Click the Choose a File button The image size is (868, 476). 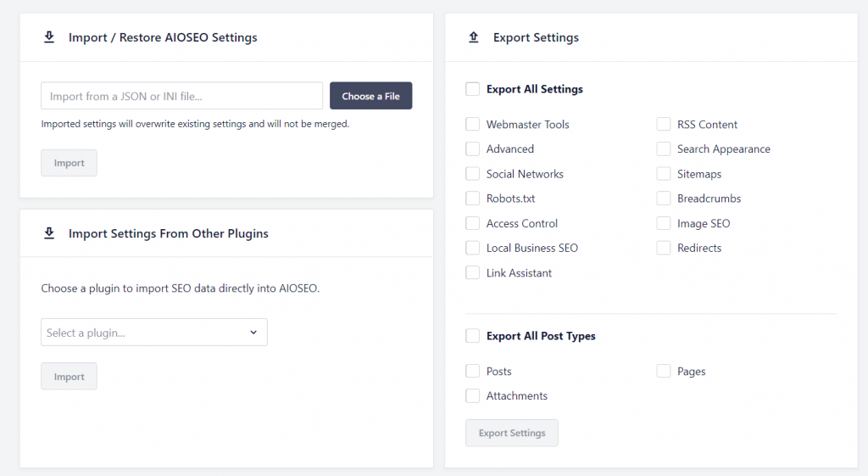(x=370, y=96)
